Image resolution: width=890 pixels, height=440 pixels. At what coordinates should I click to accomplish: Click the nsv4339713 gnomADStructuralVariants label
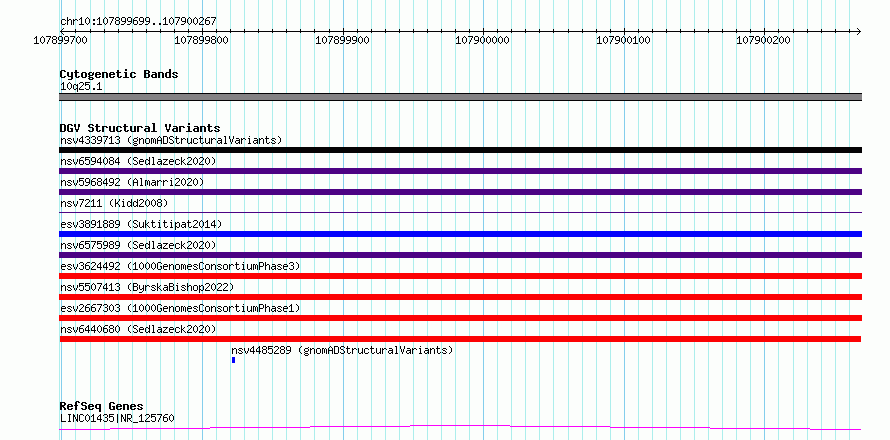[x=171, y=140]
